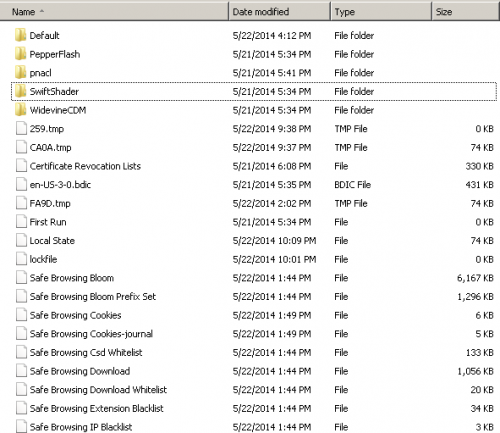Click the 259.tmp file icon

coord(21,128)
